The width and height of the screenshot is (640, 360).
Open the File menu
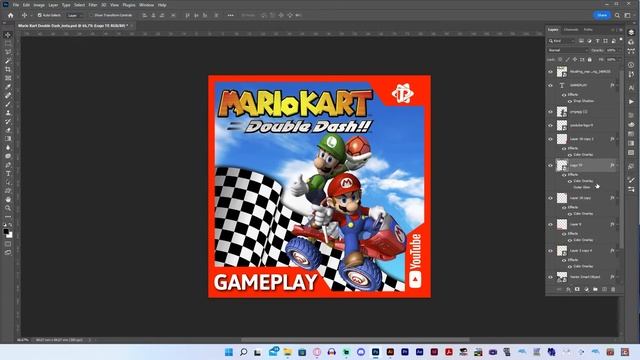(x=16, y=5)
